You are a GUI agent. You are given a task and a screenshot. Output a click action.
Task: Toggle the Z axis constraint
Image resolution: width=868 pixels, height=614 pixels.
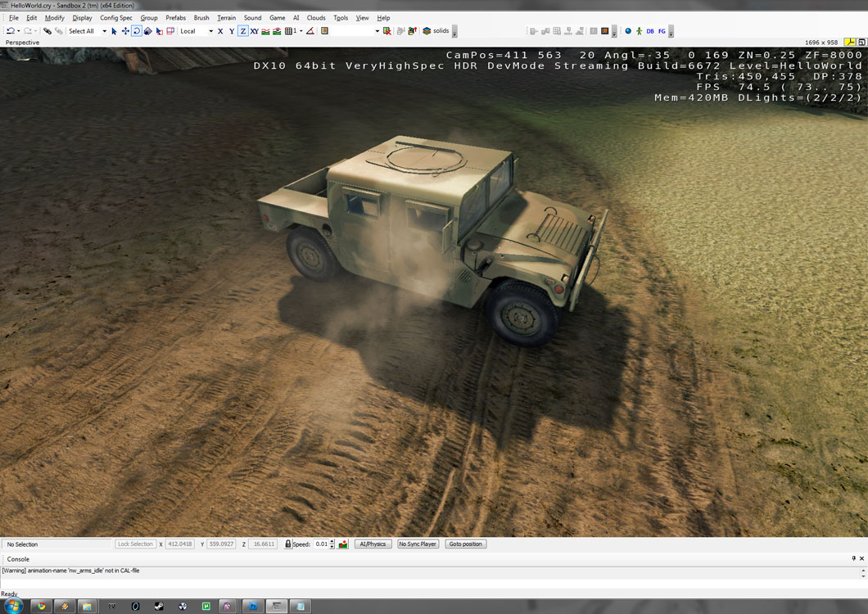pyautogui.click(x=243, y=31)
